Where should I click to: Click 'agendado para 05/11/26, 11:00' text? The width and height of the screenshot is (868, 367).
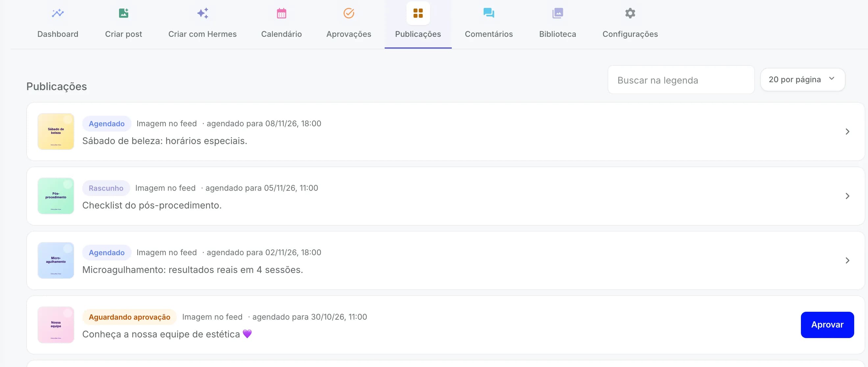tap(261, 188)
